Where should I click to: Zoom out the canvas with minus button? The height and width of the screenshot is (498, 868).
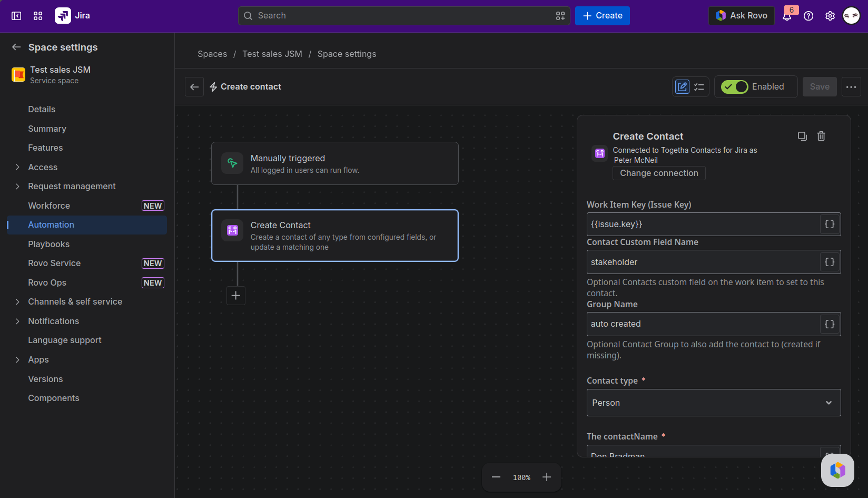coord(496,477)
